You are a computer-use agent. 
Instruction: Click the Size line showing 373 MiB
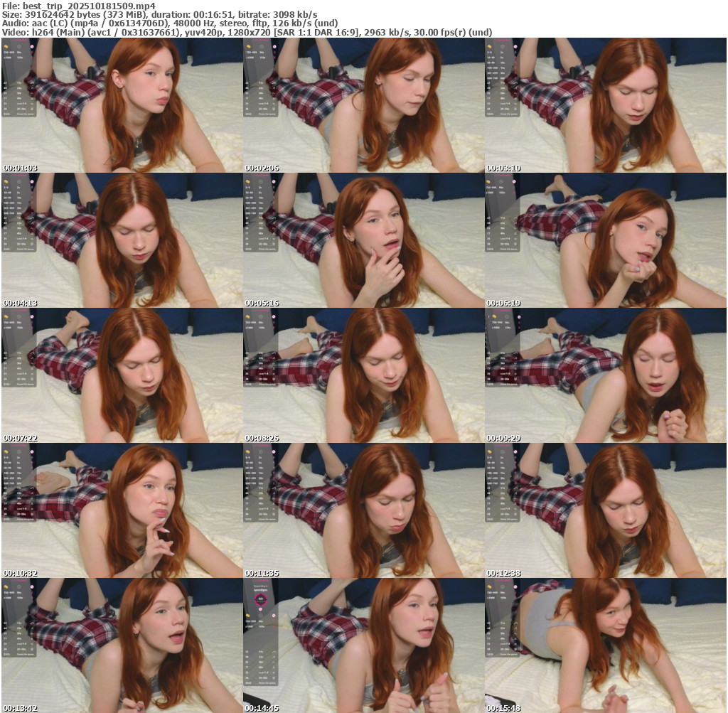pos(160,15)
